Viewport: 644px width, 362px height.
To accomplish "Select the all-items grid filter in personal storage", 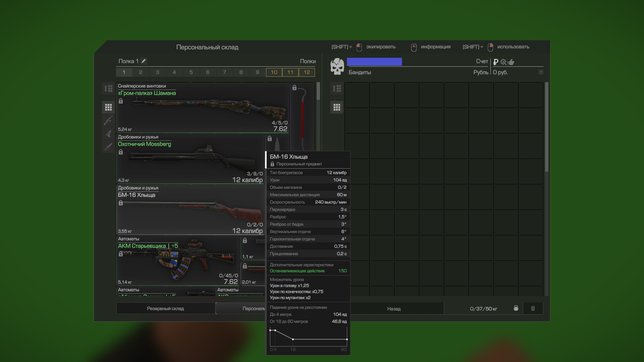I will (108, 107).
